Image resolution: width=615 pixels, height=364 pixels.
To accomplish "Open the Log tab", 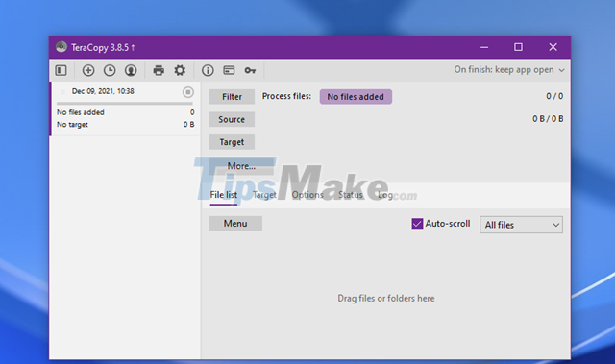I will 384,195.
